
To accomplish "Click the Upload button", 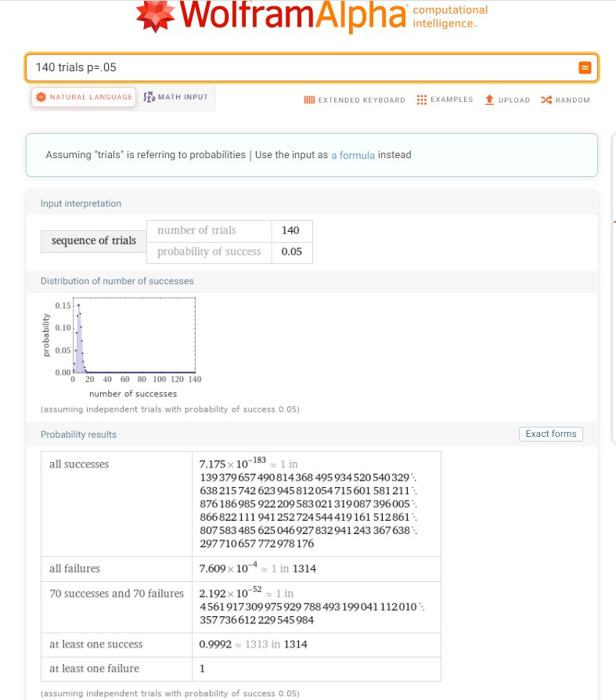I will click(507, 100).
